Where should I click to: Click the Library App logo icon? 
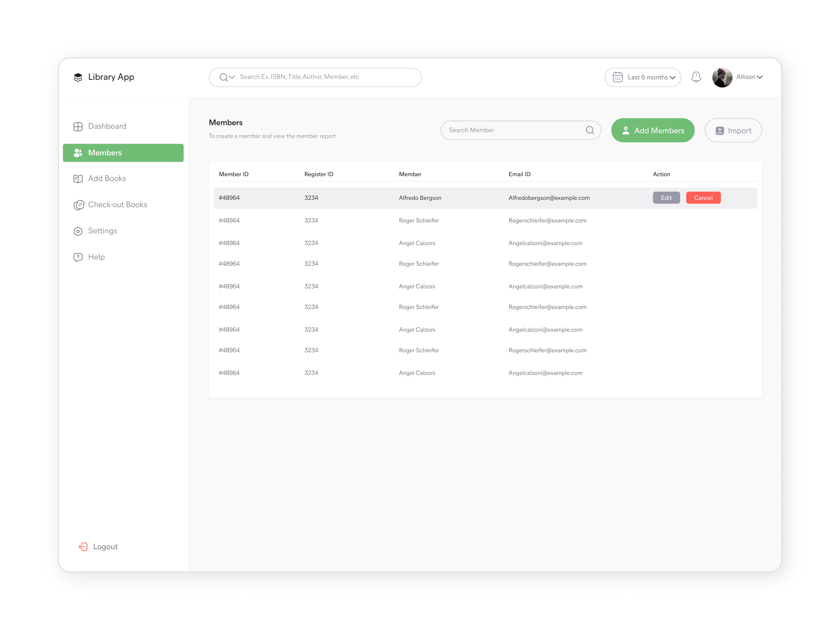tap(78, 77)
